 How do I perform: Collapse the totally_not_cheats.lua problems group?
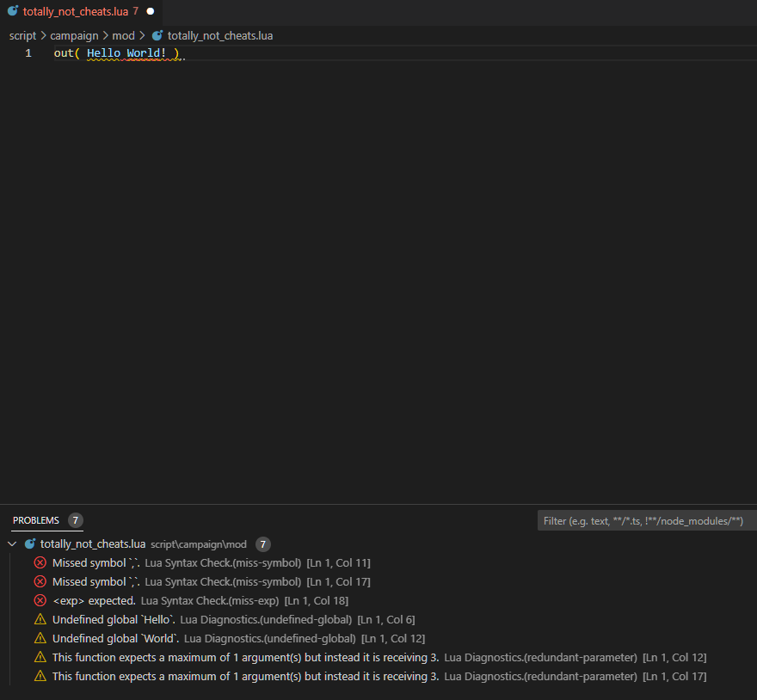point(13,544)
